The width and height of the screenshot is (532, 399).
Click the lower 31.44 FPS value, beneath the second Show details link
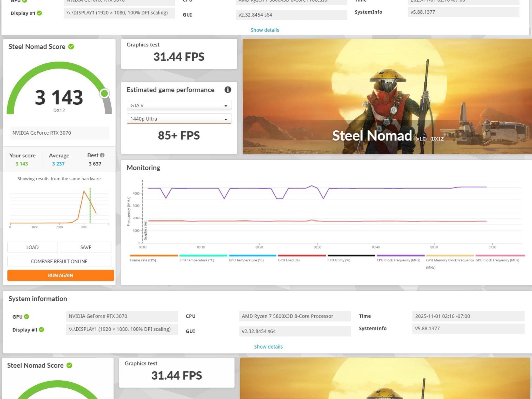(177, 375)
